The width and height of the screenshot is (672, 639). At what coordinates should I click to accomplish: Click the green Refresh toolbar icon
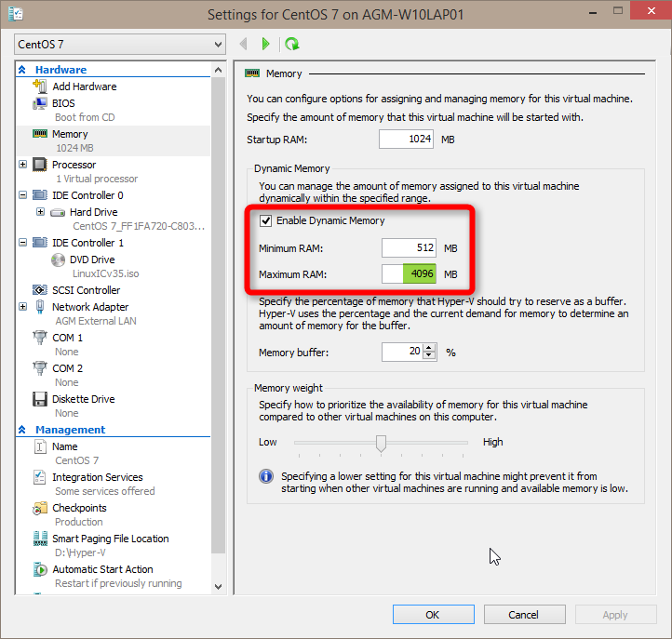click(x=292, y=44)
